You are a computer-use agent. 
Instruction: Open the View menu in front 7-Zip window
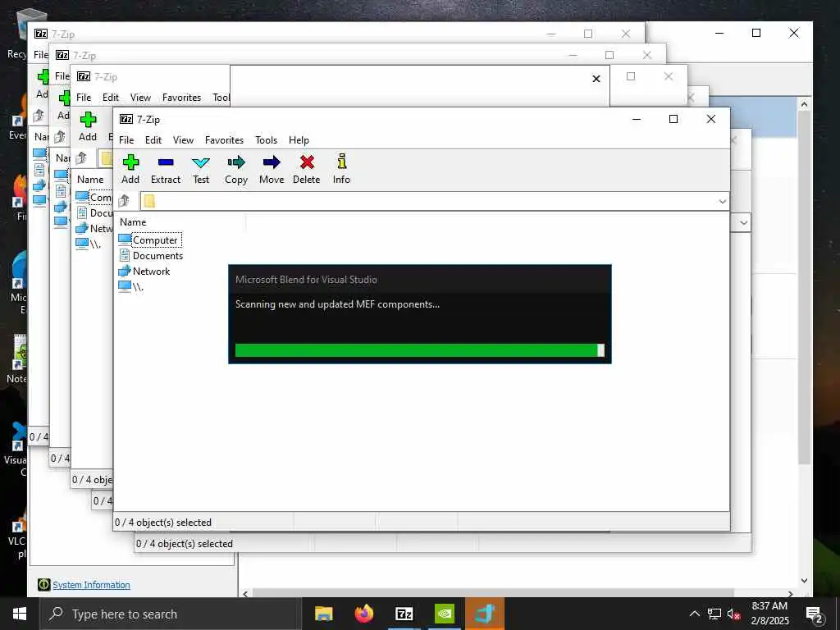click(x=183, y=139)
